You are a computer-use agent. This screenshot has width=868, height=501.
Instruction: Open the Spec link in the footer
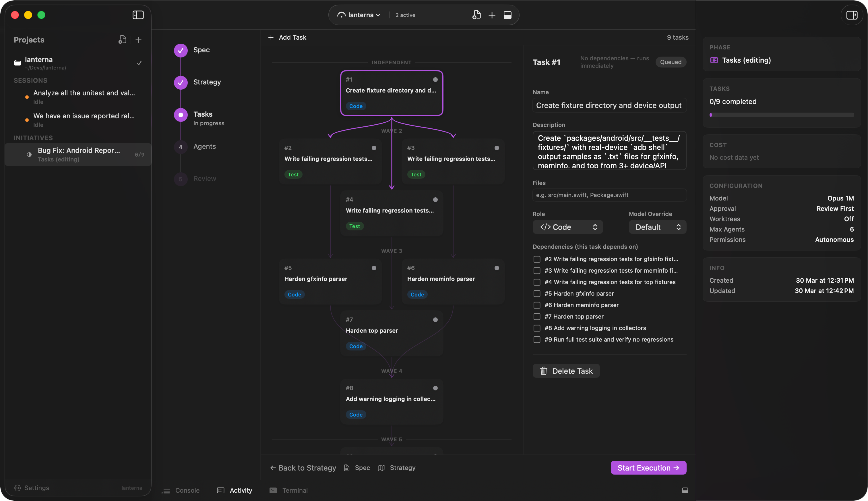pyautogui.click(x=357, y=468)
